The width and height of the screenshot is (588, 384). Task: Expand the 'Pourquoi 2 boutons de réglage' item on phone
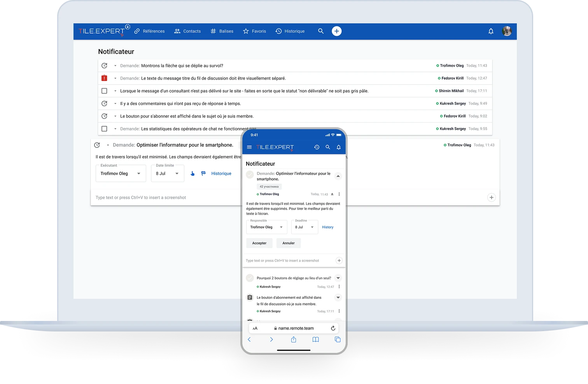click(x=338, y=278)
